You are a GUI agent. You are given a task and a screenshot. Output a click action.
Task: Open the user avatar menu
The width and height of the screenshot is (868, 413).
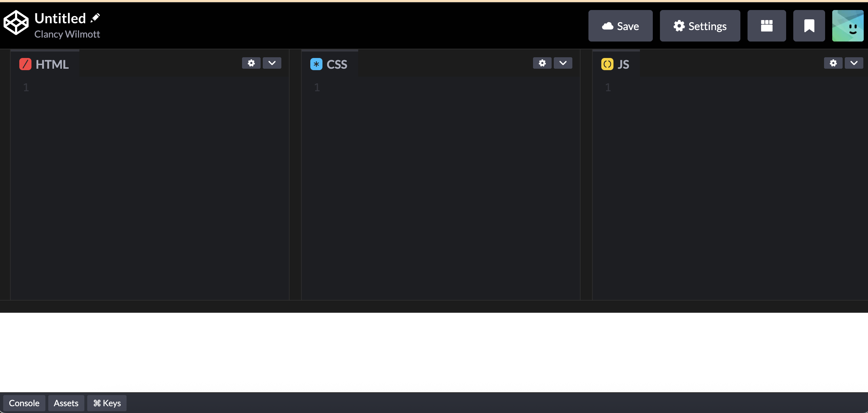tap(848, 26)
